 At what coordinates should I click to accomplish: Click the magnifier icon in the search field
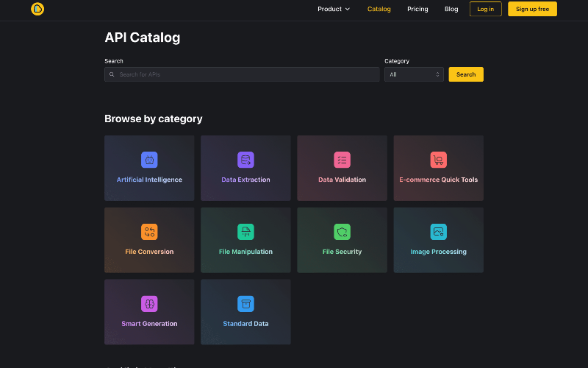112,74
